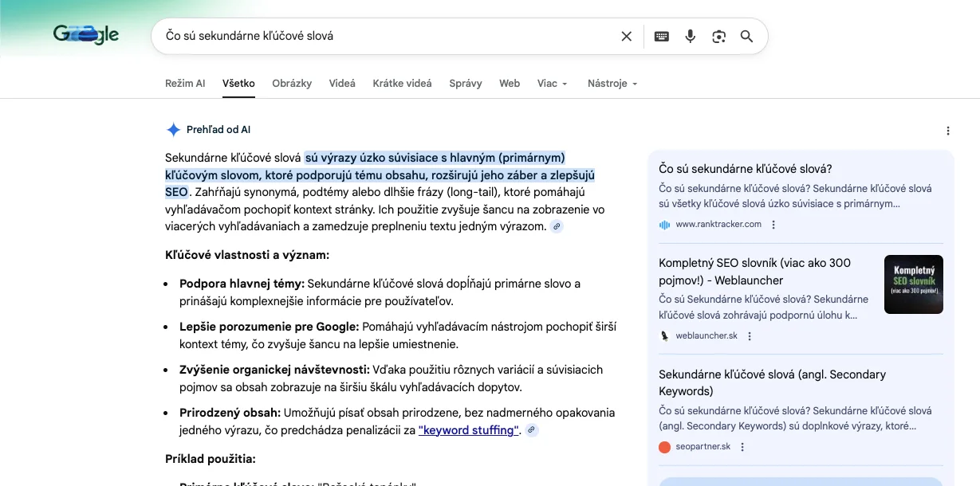Follow the "keyword stuffing" link
Image resolution: width=980 pixels, height=486 pixels.
(469, 430)
